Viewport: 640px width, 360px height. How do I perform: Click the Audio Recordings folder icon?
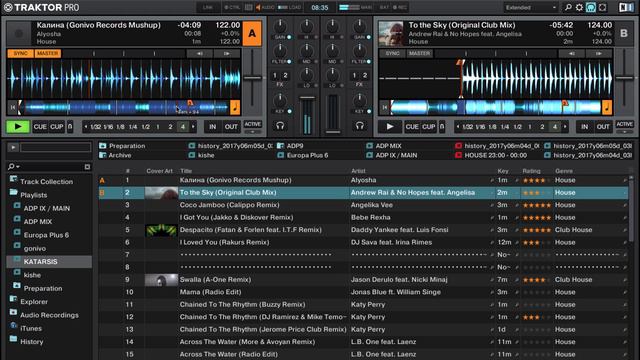pyautogui.click(x=13, y=313)
